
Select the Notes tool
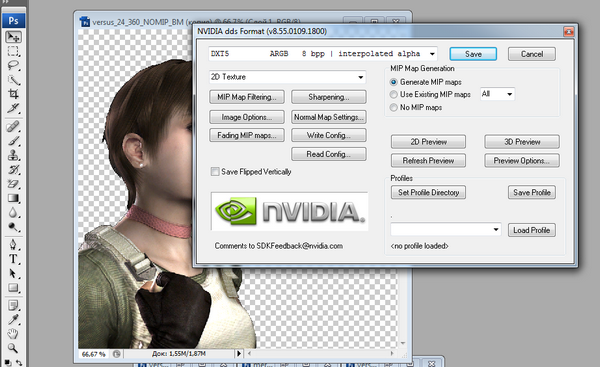click(x=13, y=305)
